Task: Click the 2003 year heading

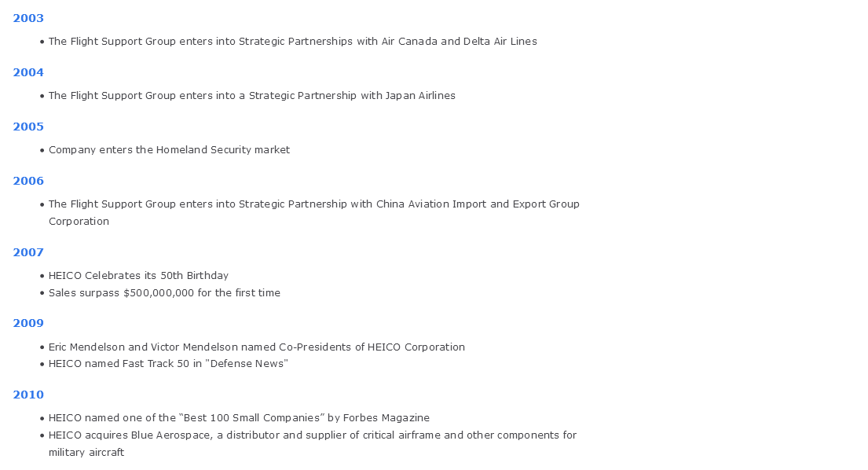Action: [28, 18]
